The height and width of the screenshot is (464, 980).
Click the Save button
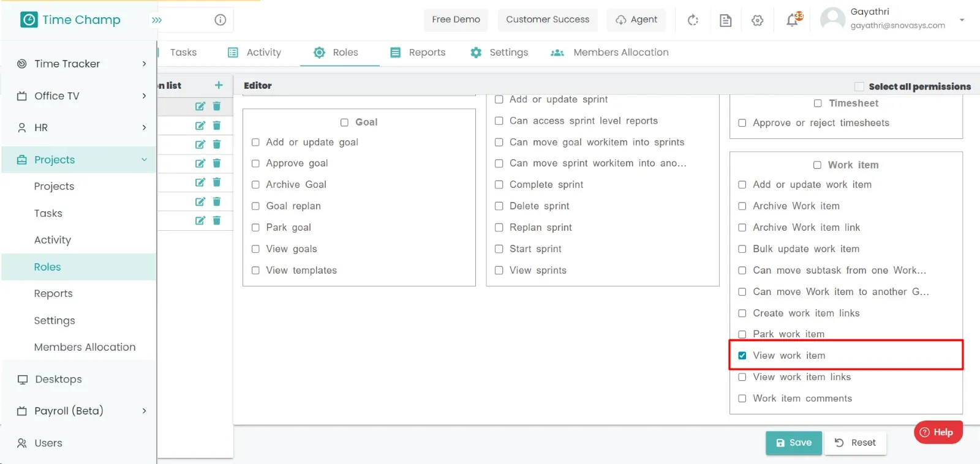click(x=793, y=443)
